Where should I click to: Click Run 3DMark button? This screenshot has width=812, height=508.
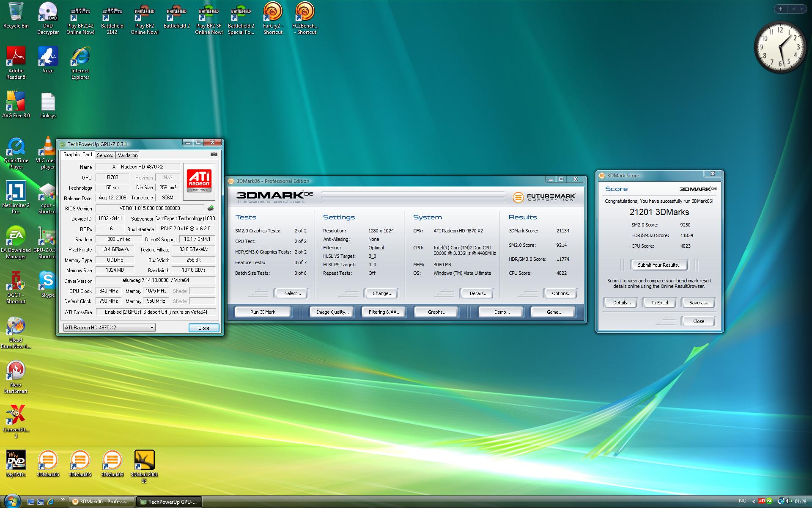coord(263,312)
